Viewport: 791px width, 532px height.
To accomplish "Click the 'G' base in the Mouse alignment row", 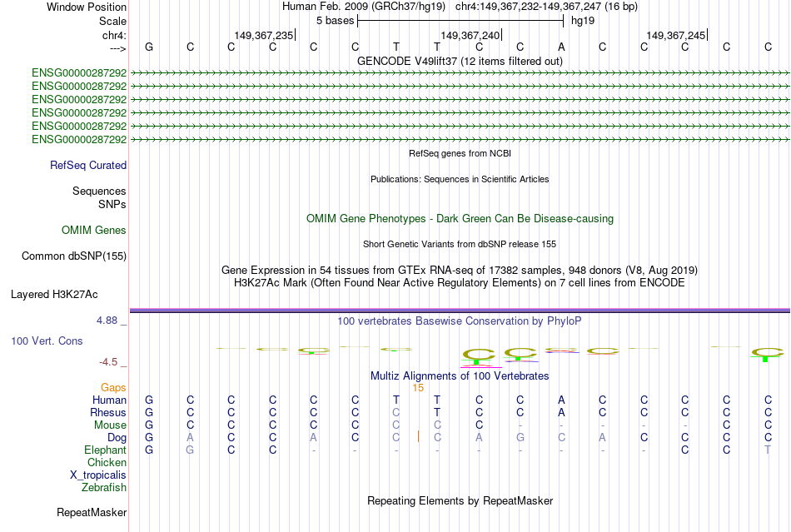I will [x=149, y=425].
